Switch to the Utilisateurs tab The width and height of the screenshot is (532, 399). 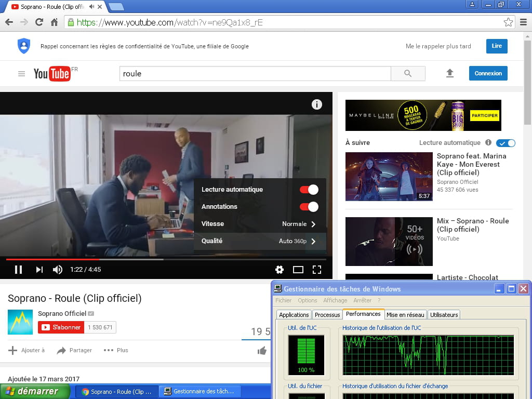click(444, 314)
